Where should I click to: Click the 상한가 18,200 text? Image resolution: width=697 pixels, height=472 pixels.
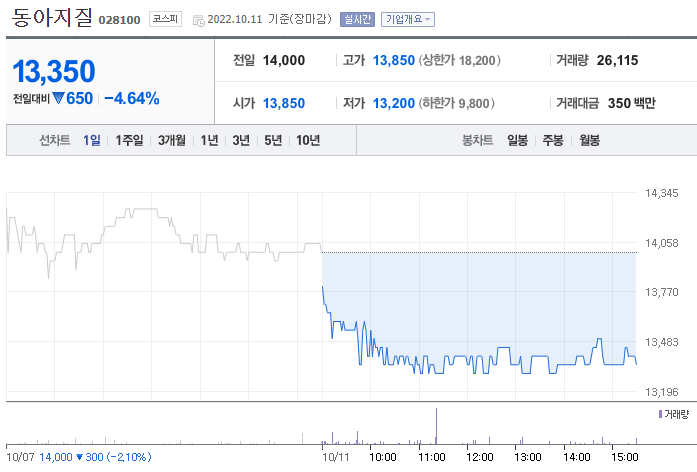click(x=460, y=60)
